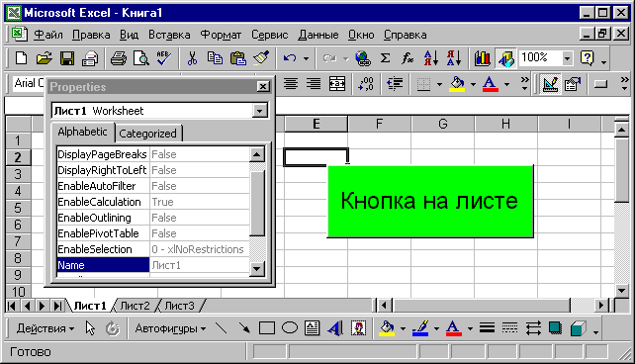Screen dimensions: 635x364
Task: Click Increase Decimal icon
Action: [x=366, y=84]
